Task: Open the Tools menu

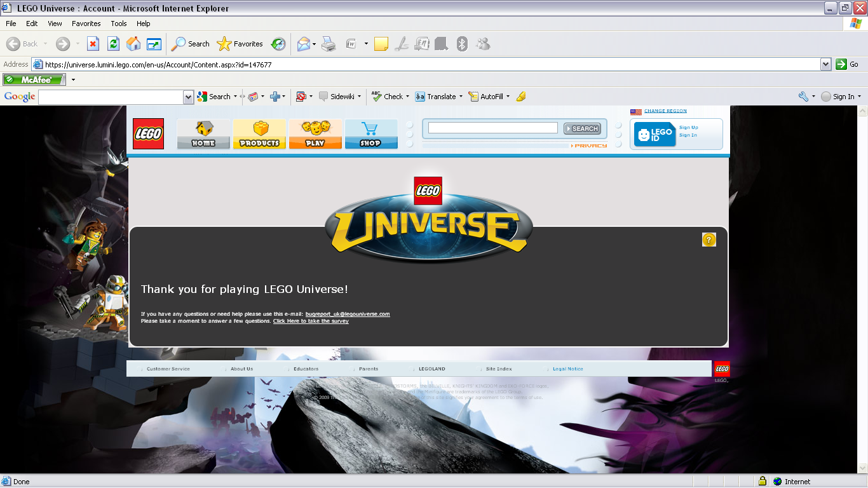Action: (119, 24)
